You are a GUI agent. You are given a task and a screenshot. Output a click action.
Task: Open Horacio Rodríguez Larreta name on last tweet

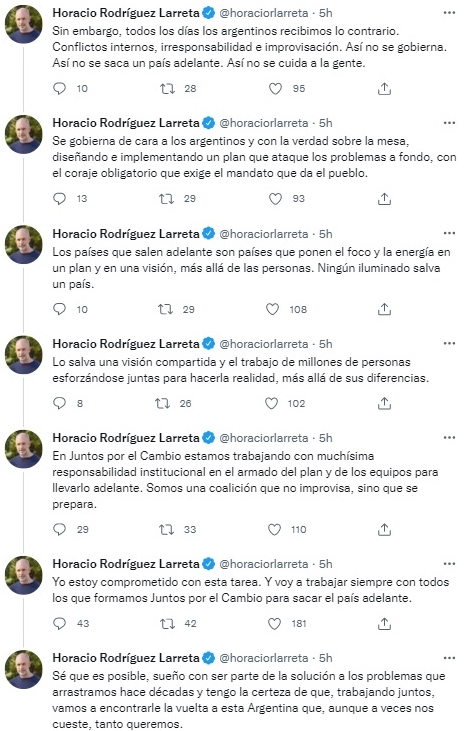126,658
